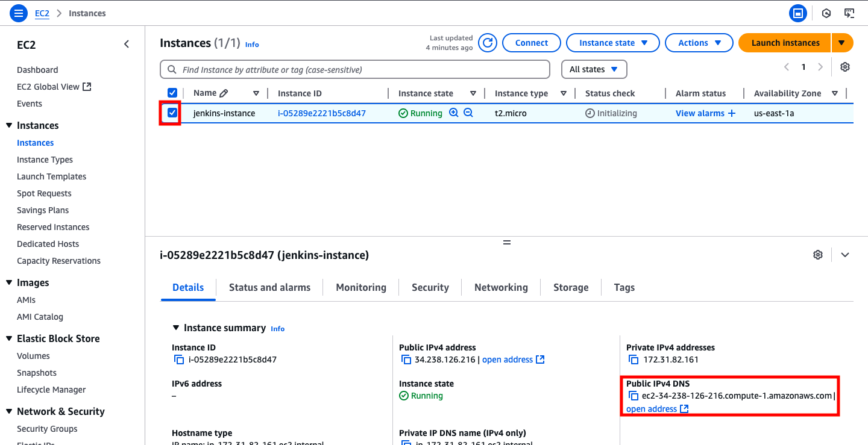Viewport: 868px width, 445px height.
Task: Click the Instance type column header
Action: click(x=521, y=93)
